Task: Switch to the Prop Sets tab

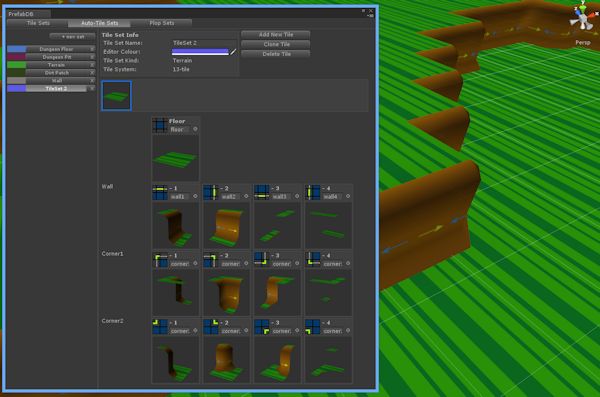Action: click(161, 23)
